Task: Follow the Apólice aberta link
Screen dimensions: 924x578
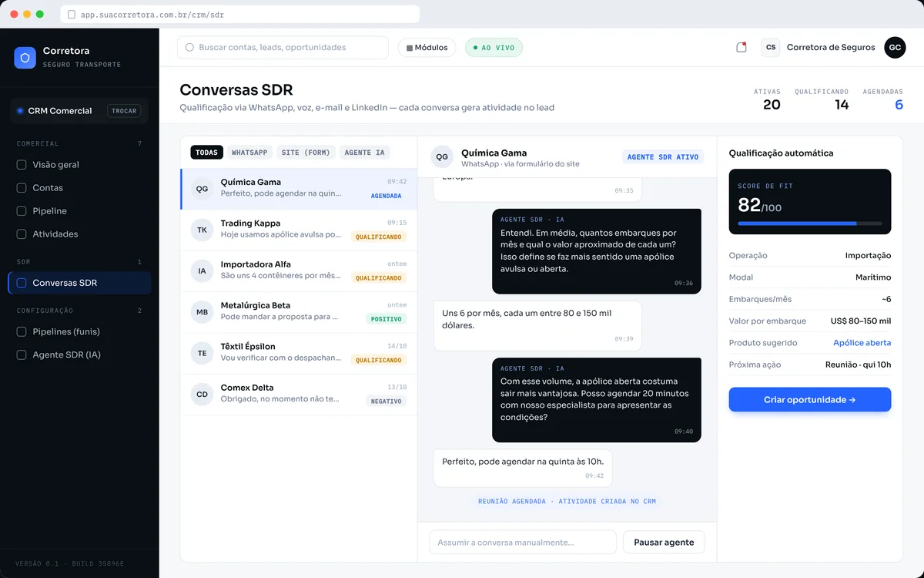Action: 862,343
